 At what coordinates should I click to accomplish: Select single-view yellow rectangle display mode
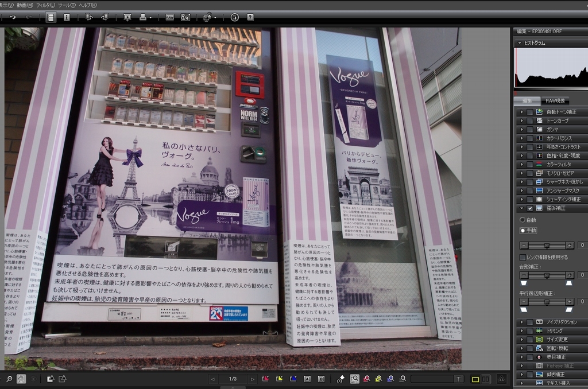475,380
